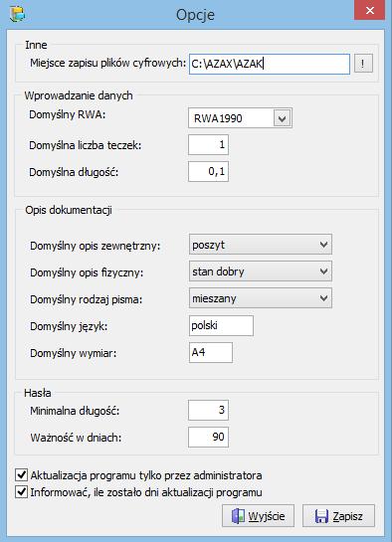Screen dimensions: 392x542
Task: Click the 'Opis dokumentacji' group title
Action: point(69,210)
